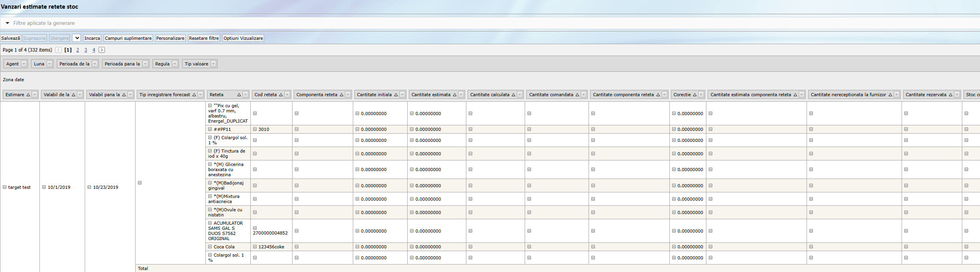This screenshot has width=980, height=272.
Task: Click the Resetare filtre button
Action: (204, 38)
